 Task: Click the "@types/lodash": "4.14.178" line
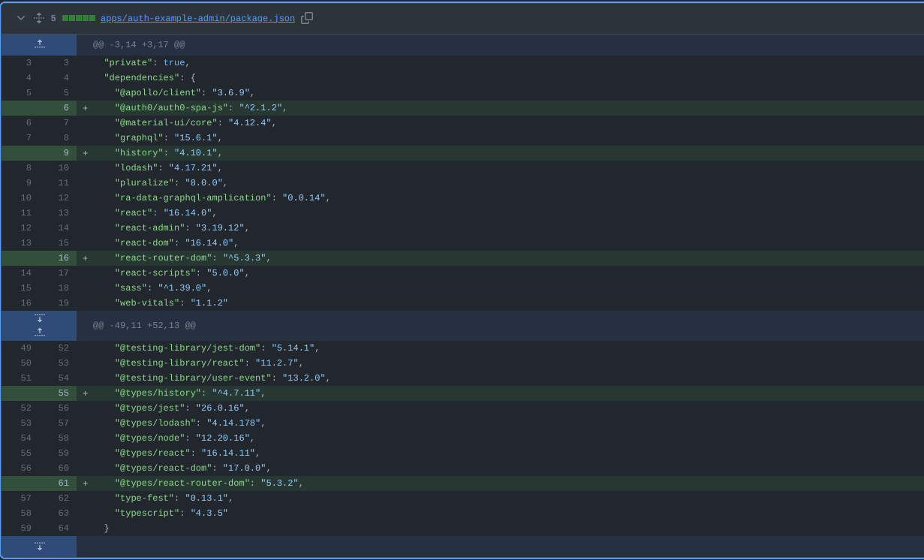point(500,423)
